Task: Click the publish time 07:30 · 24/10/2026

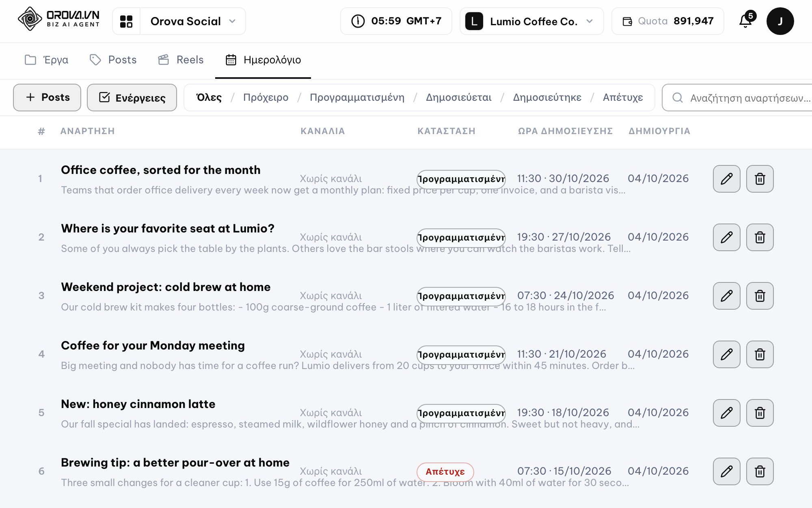Action: point(566,295)
